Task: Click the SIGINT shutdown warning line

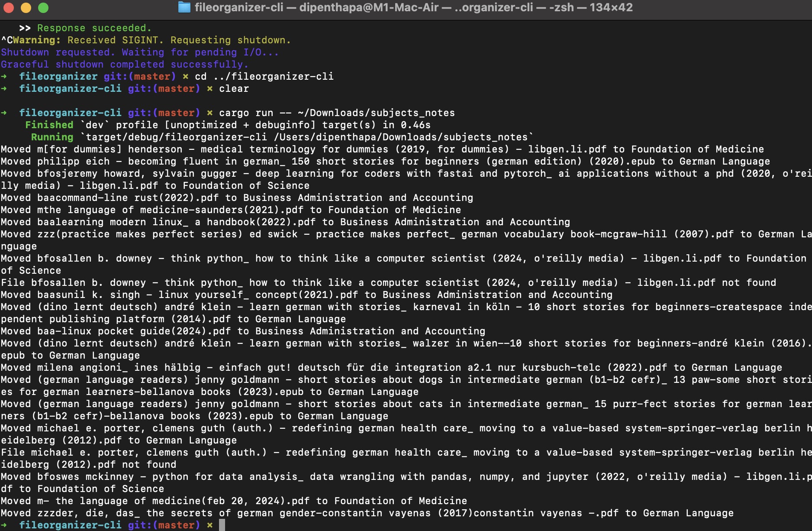Action: click(145, 40)
